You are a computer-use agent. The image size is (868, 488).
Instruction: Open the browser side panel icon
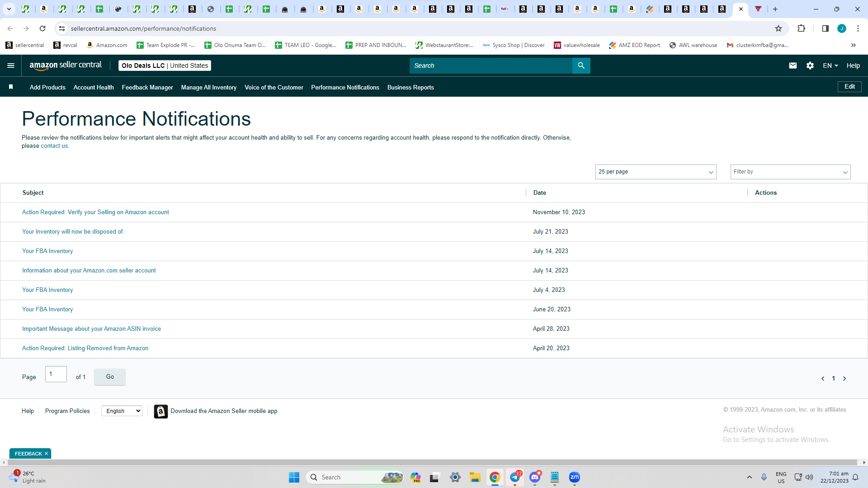point(825,28)
